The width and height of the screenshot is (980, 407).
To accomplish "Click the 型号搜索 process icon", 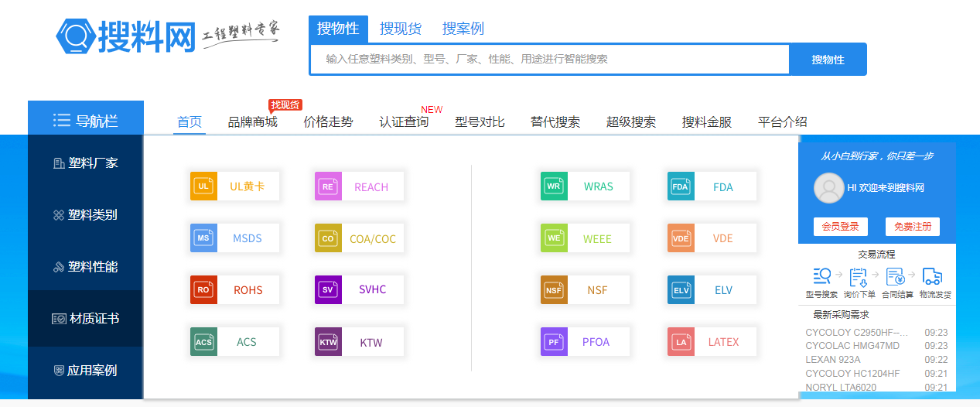I will [x=821, y=277].
